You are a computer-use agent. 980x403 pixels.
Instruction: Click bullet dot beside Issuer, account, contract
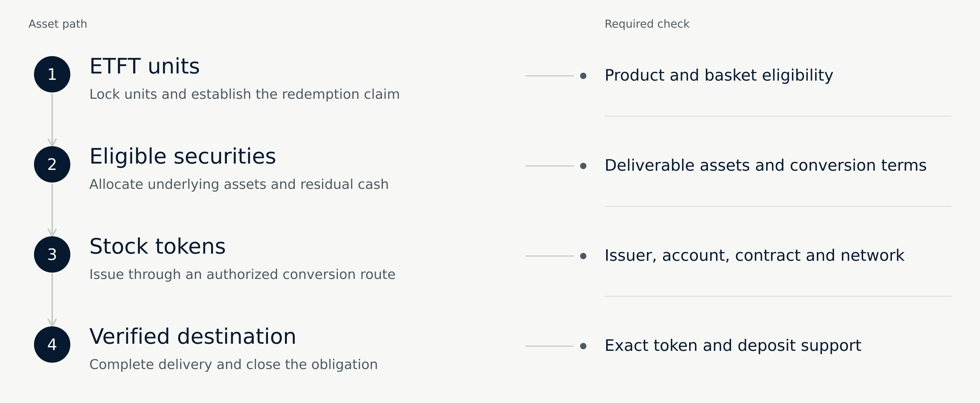coord(583,256)
